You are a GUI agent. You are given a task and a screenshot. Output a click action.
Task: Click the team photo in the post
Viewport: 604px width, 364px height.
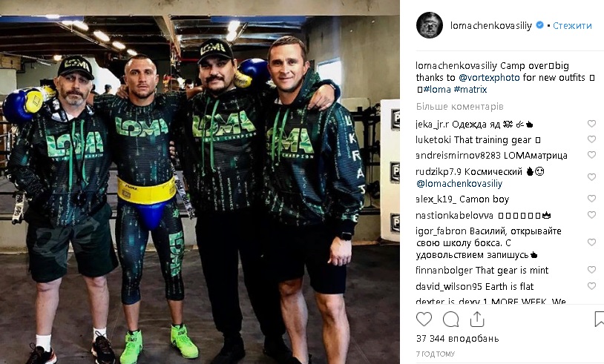tap(200, 182)
